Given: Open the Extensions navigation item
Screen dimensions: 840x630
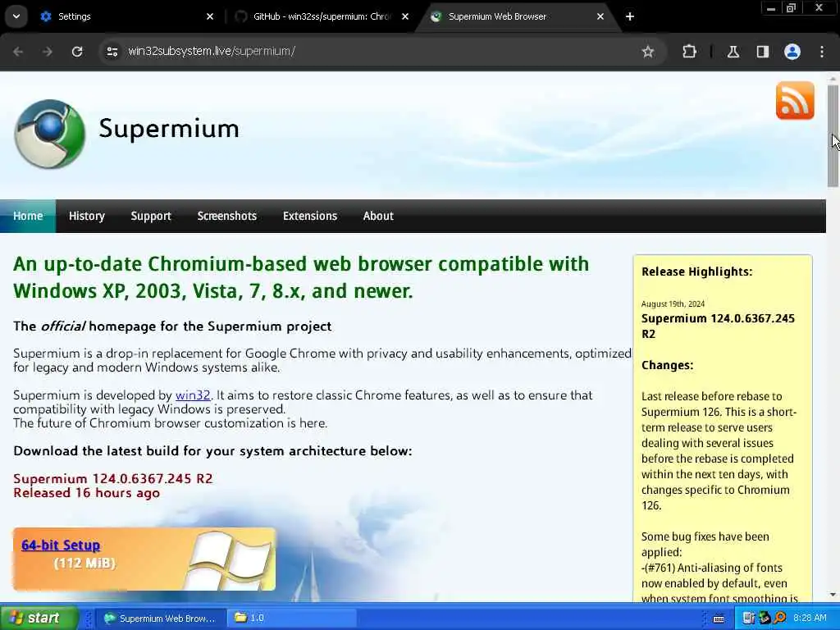Looking at the screenshot, I should click(310, 216).
